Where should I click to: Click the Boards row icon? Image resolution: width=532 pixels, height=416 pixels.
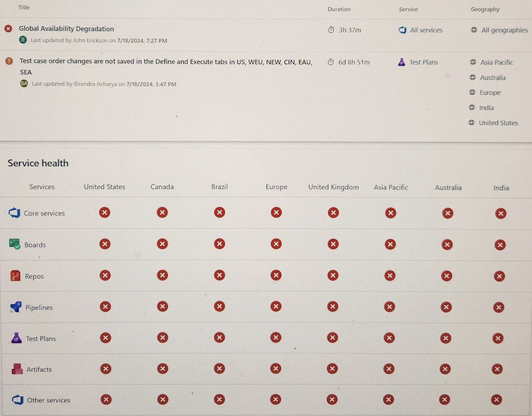(x=15, y=244)
